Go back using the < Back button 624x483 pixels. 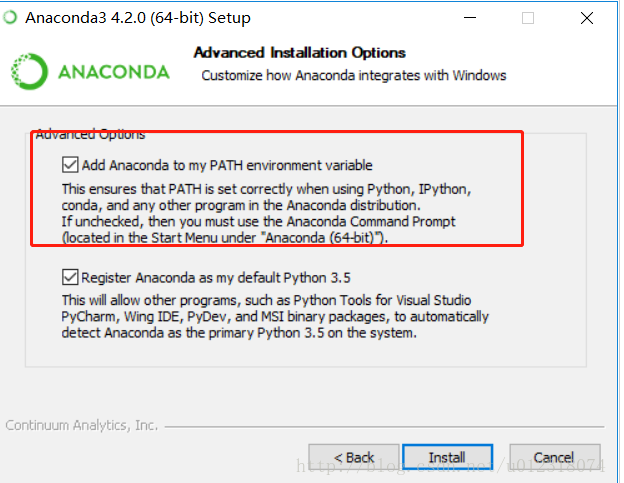[354, 457]
